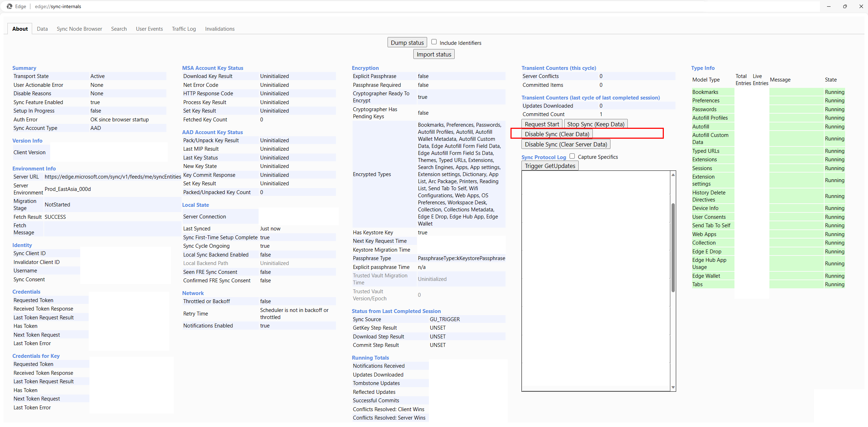868x427 pixels.
Task: Open the Traffic Log tab
Action: [184, 29]
